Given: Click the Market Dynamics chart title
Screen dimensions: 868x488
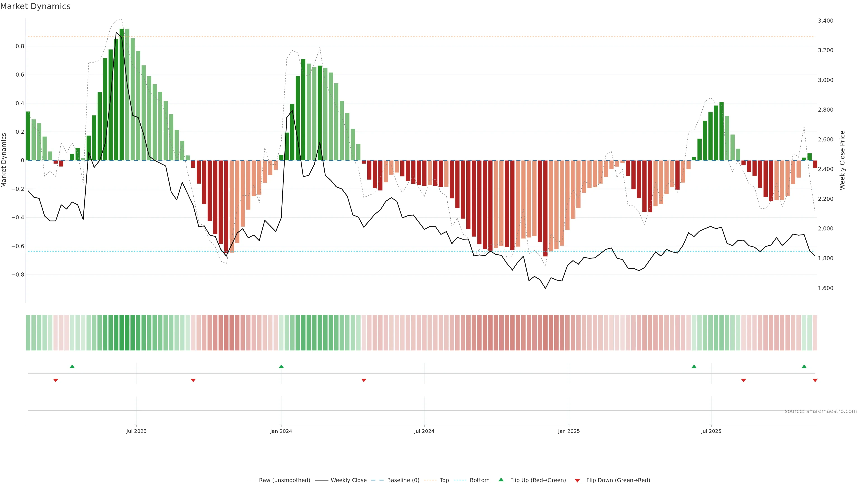Looking at the screenshot, I should (35, 6).
